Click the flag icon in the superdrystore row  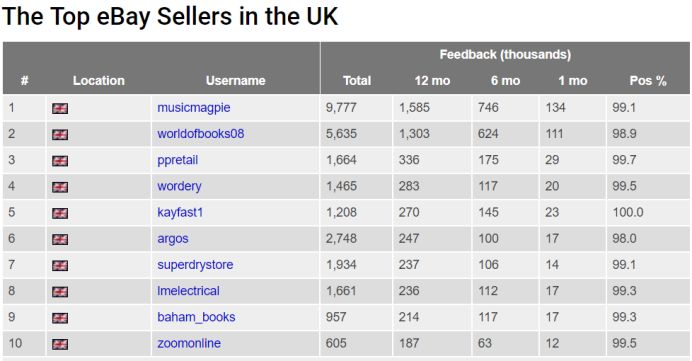tap(60, 265)
